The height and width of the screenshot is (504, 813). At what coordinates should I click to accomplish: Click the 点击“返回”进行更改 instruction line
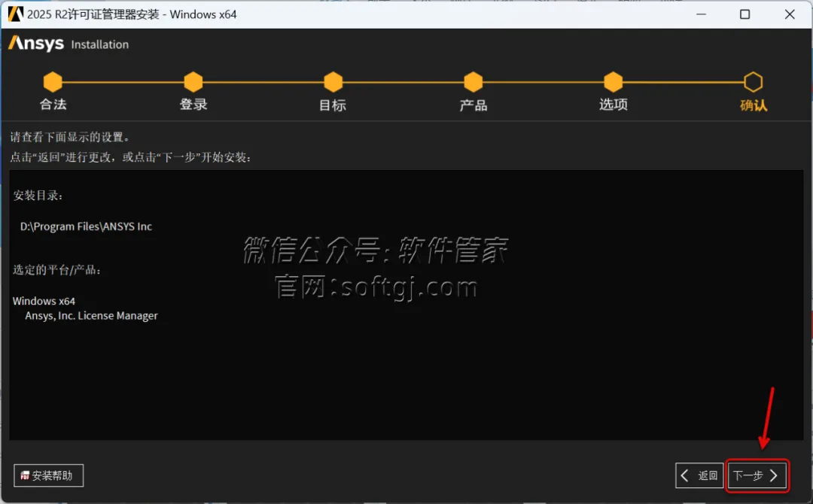131,157
